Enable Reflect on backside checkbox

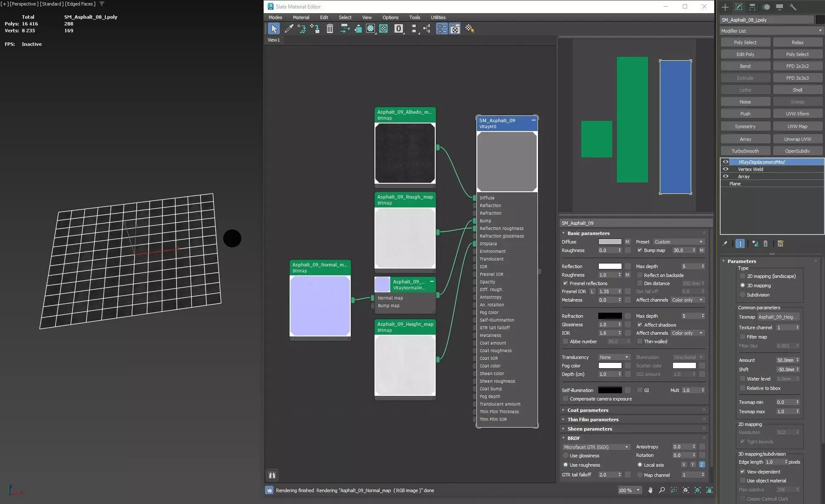pos(639,275)
